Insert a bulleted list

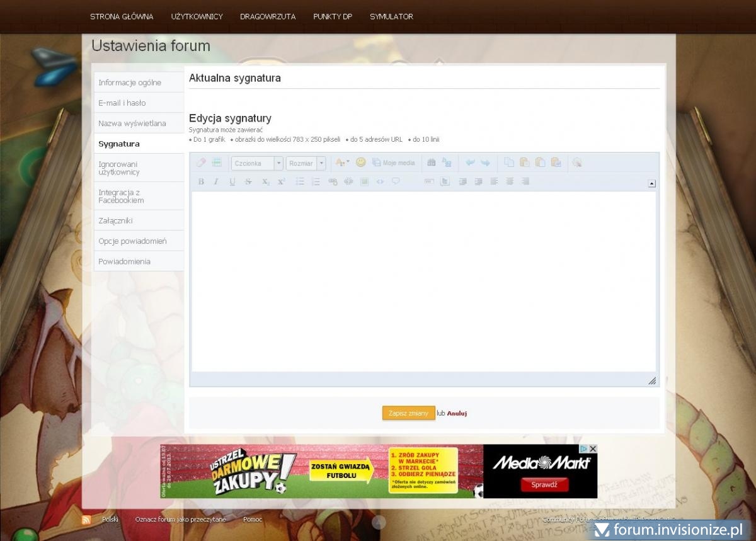pyautogui.click(x=300, y=181)
